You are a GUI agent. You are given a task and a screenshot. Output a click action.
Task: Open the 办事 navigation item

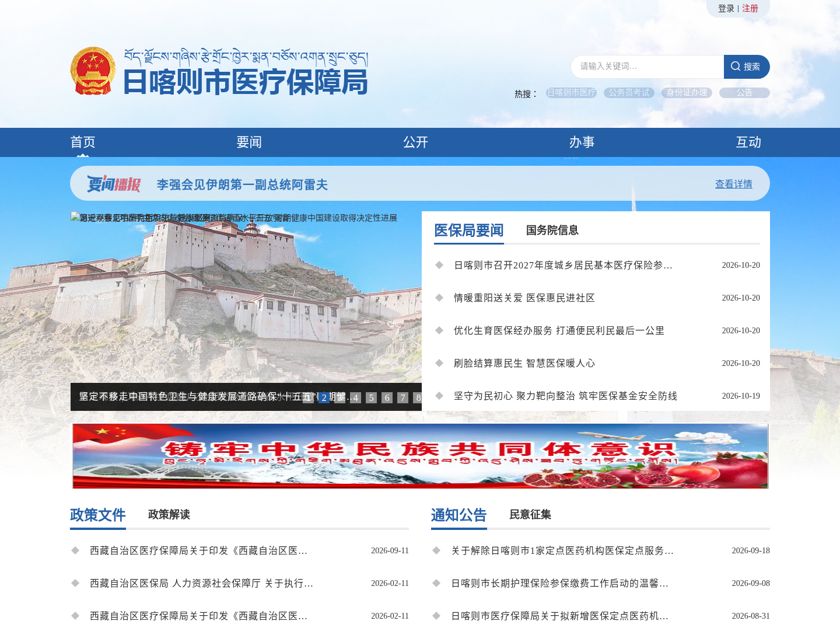[x=582, y=142]
